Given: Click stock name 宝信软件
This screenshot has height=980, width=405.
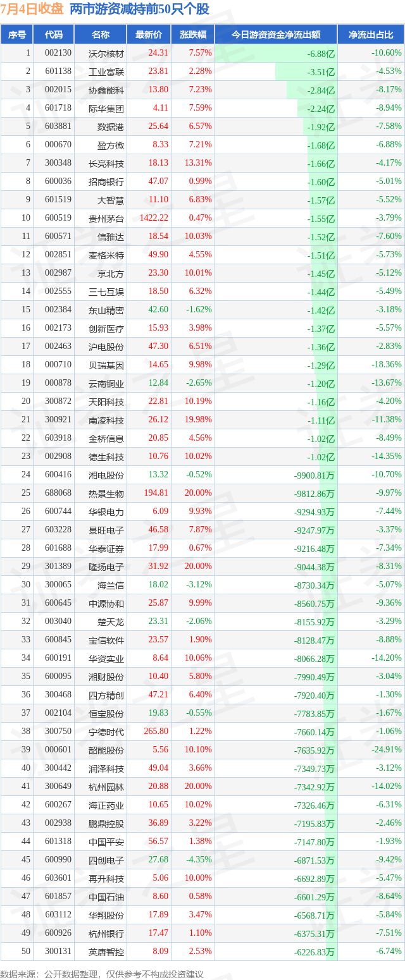Looking at the screenshot, I should pyautogui.click(x=106, y=640).
